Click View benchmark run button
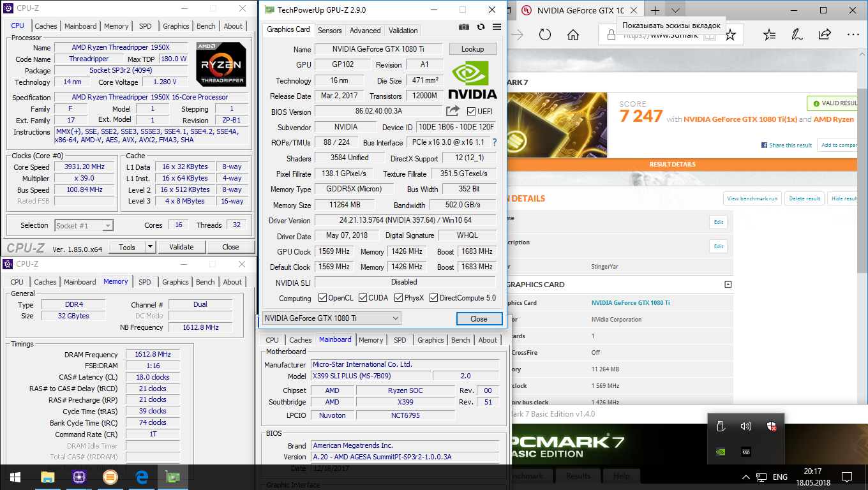The image size is (868, 490). 752,198
